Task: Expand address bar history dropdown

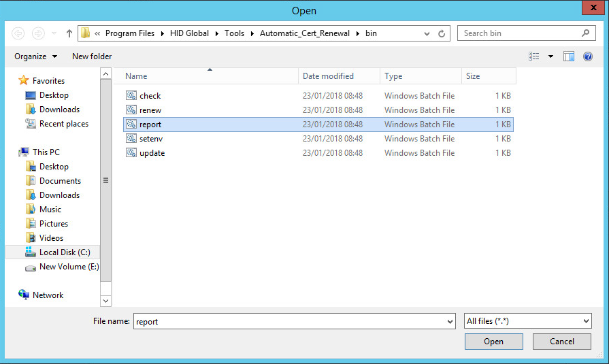Action: 428,33
